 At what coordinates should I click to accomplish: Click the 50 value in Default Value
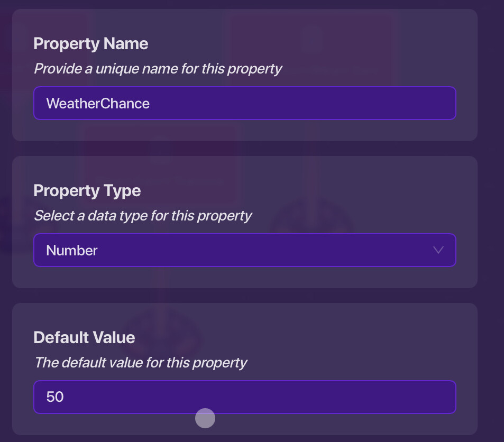pyautogui.click(x=55, y=397)
